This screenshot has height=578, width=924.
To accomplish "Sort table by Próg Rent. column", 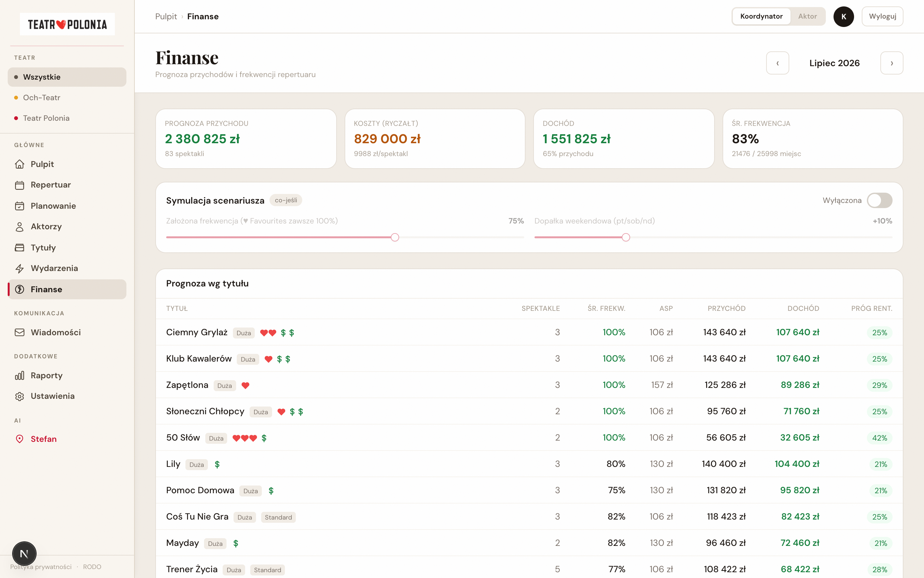I will pos(872,309).
